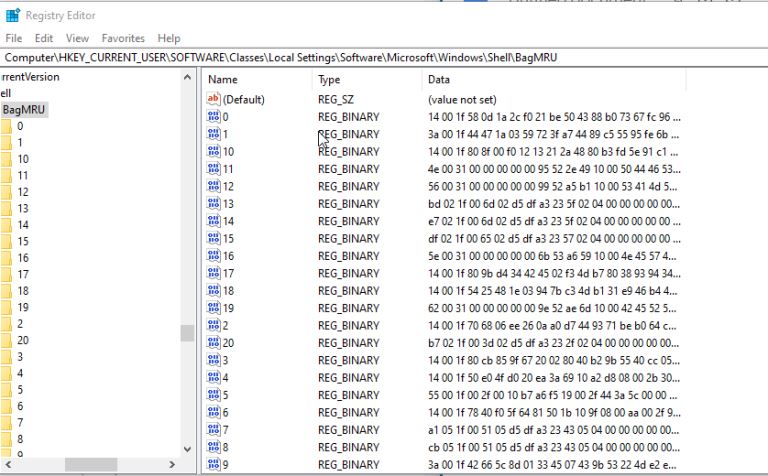Click the binary icon for value 20

[x=214, y=342]
